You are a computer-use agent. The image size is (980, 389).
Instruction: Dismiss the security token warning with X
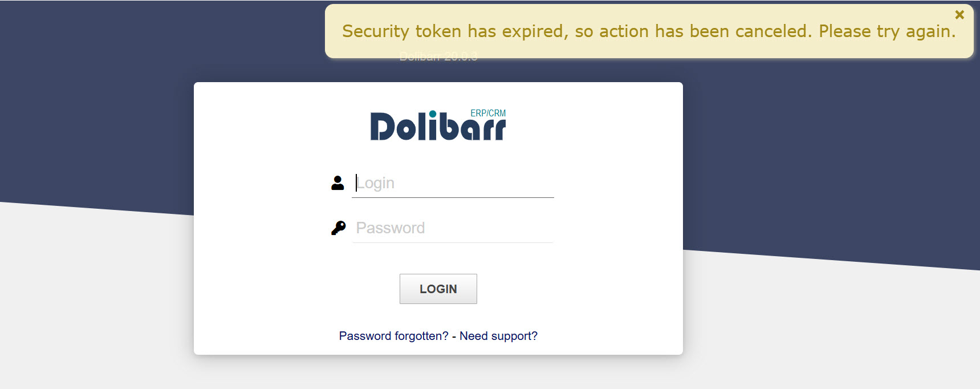(959, 15)
